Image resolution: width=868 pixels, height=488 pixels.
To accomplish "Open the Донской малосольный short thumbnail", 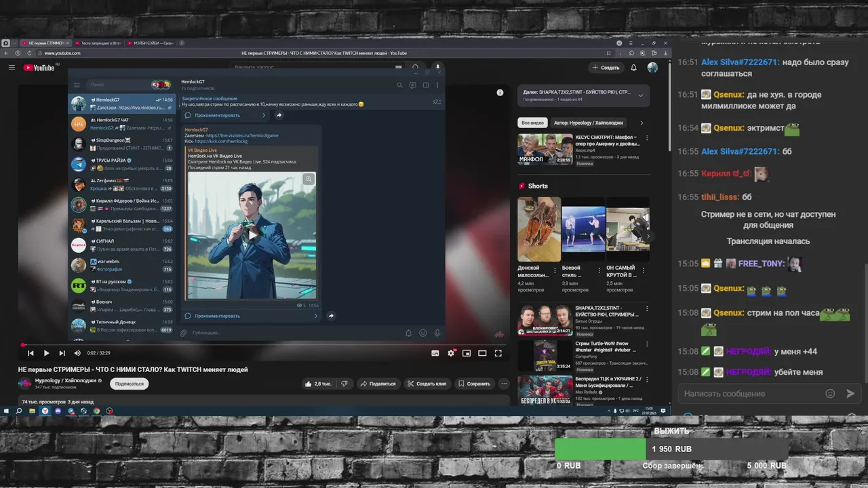I will pos(539,229).
